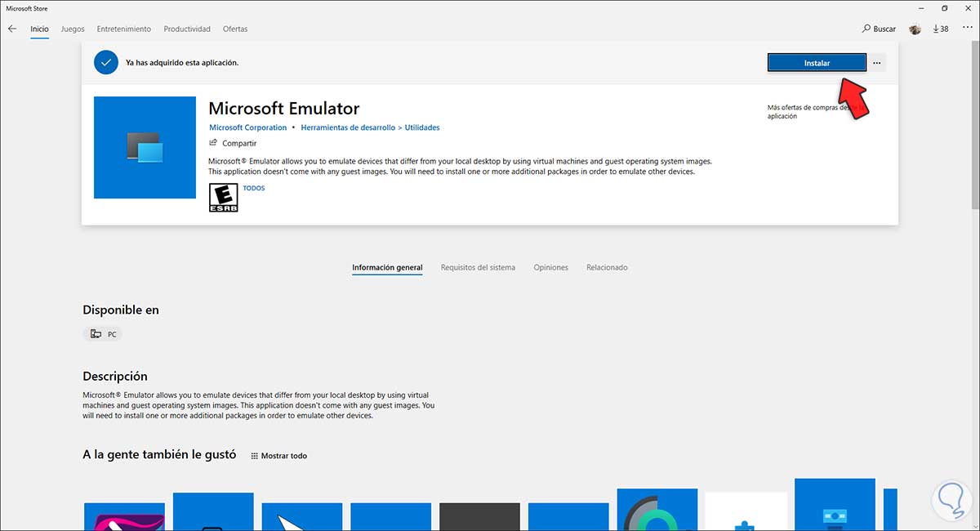
Task: Click the Mostrar todo grid icon
Action: [x=254, y=456]
